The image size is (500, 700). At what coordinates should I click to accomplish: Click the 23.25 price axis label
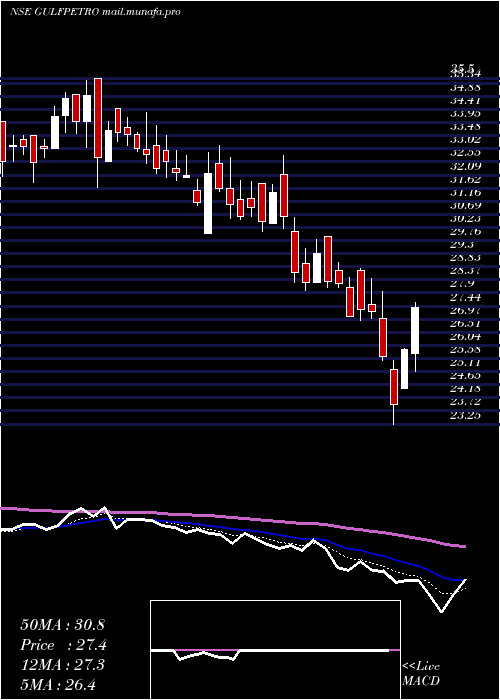tap(467, 415)
